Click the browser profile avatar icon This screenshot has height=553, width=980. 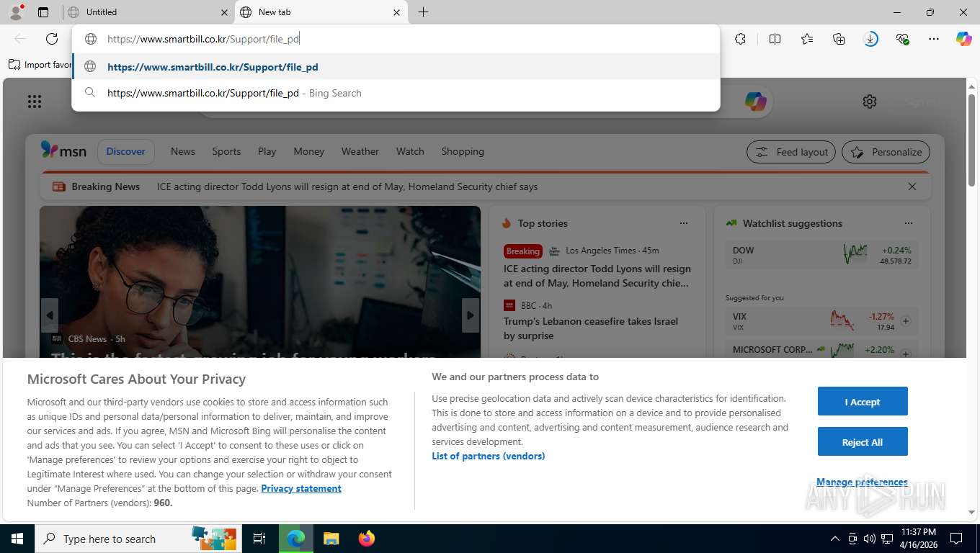(15, 12)
